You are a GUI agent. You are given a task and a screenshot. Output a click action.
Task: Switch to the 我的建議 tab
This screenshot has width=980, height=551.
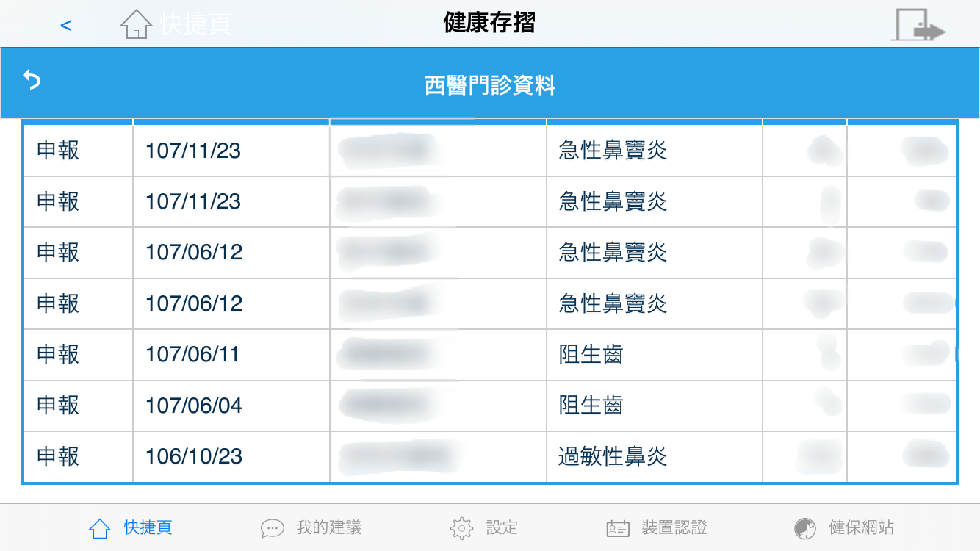click(329, 527)
